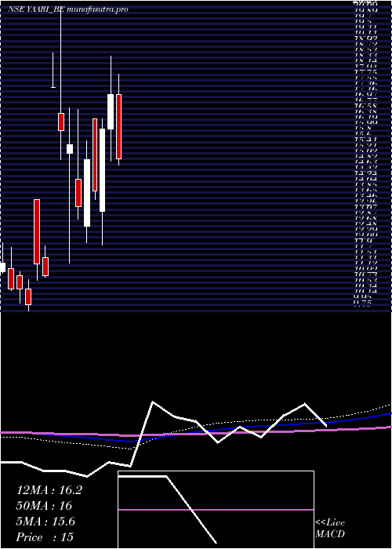The image size is (392, 549).
Task: Open the MACD inset chart box
Action: pyautogui.click(x=216, y=510)
